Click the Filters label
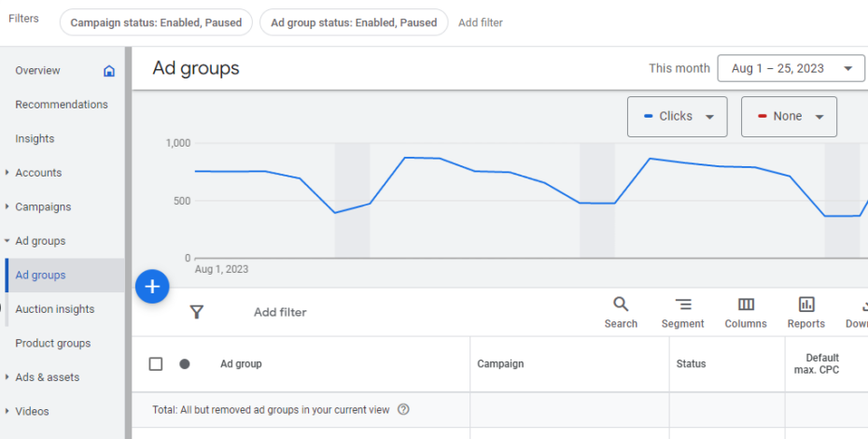868x439 pixels. (x=23, y=19)
